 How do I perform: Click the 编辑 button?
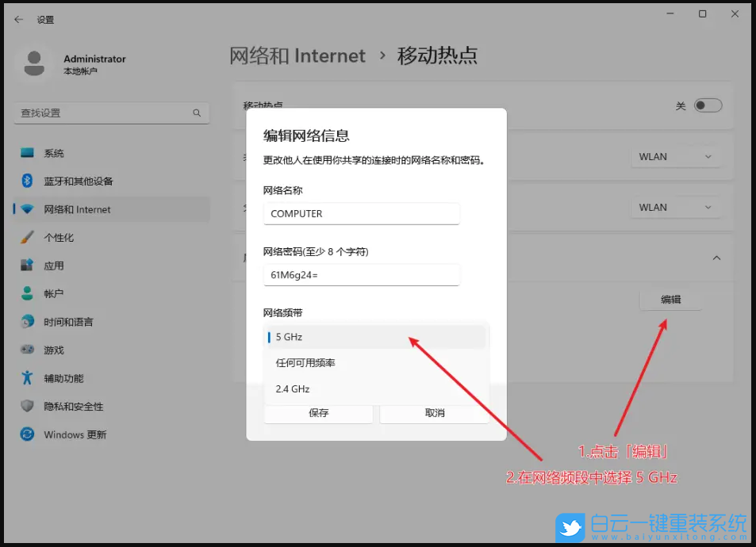[x=670, y=300]
